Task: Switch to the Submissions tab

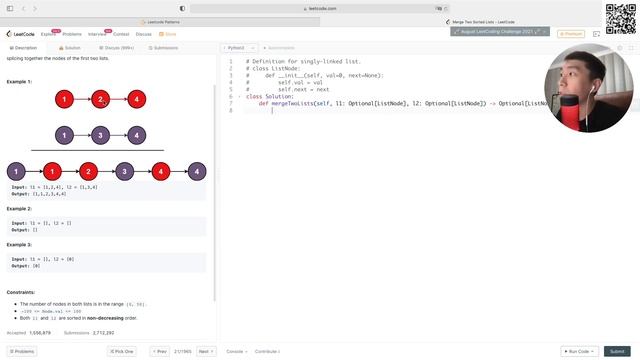Action: click(x=163, y=48)
